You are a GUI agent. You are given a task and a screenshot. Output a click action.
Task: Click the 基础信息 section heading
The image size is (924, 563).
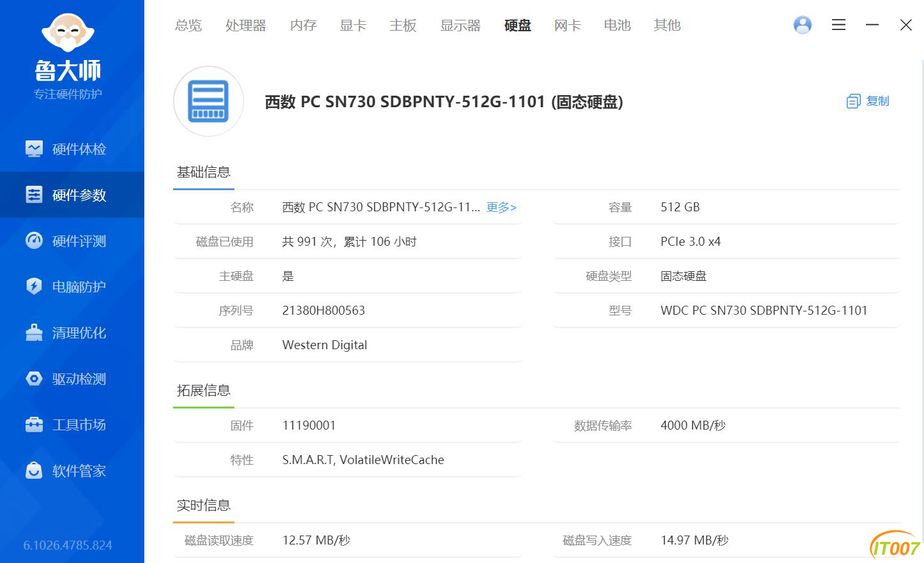204,172
